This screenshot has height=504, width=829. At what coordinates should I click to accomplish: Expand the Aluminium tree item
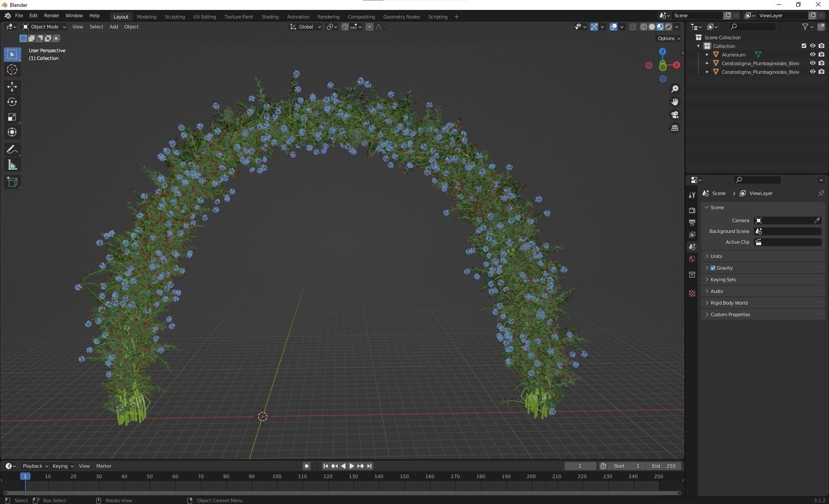(x=707, y=55)
